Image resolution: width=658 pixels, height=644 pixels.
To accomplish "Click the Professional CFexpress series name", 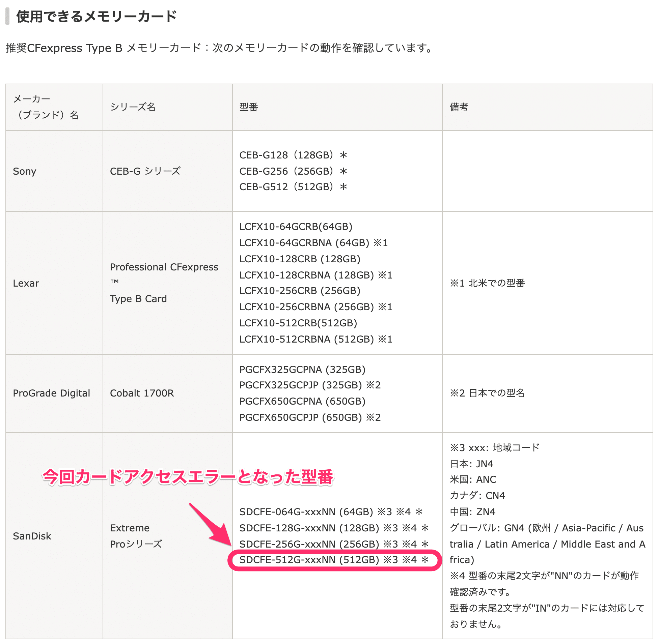I will [x=164, y=267].
